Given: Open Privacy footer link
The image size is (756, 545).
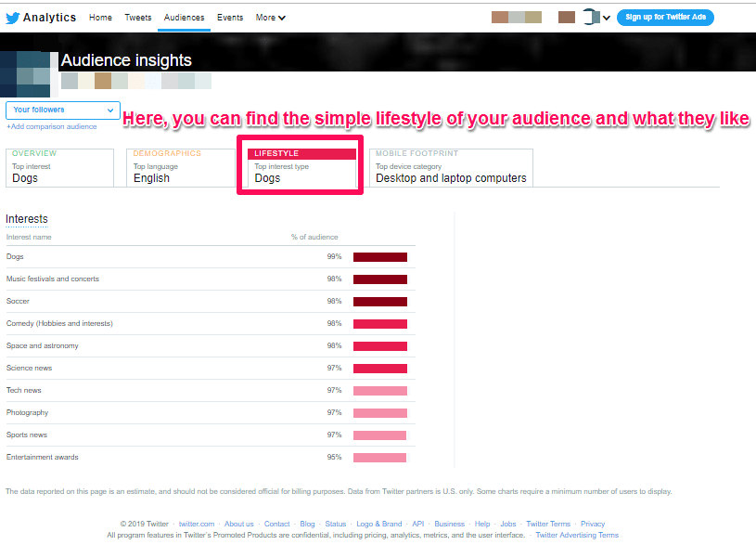Looking at the screenshot, I should (x=593, y=524).
